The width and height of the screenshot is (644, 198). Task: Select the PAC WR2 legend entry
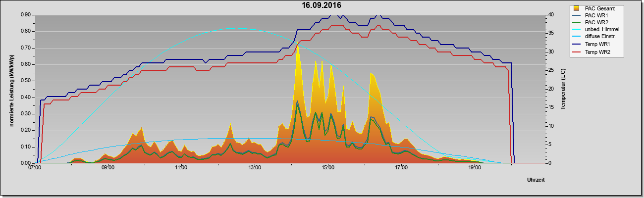tap(596, 23)
